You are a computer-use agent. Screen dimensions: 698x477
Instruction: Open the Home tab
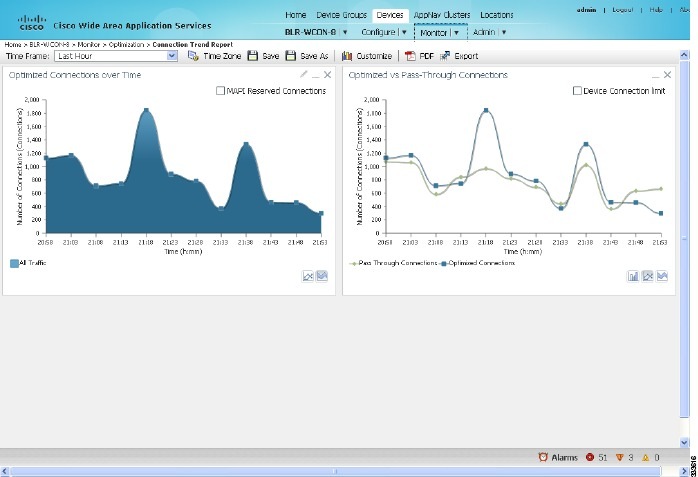click(x=296, y=15)
